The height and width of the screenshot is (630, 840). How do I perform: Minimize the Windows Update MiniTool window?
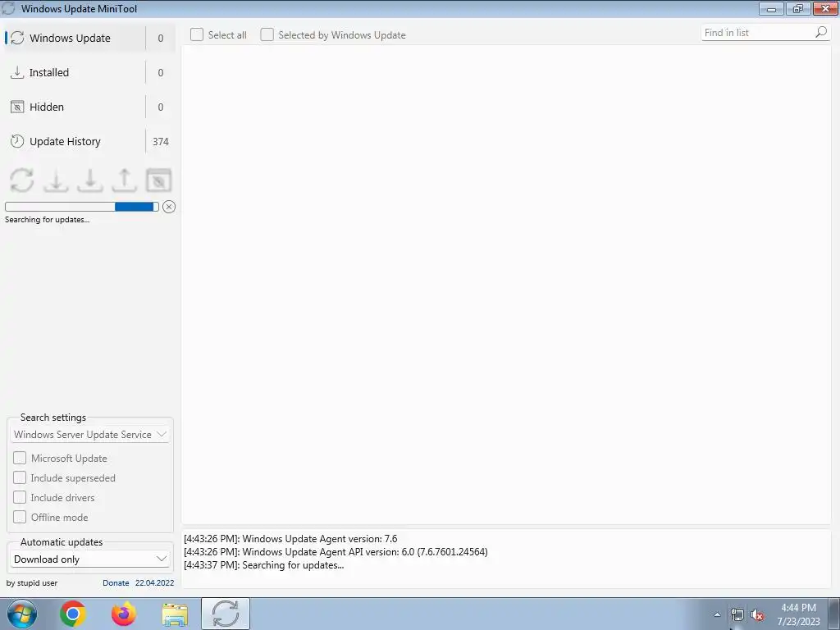point(772,8)
